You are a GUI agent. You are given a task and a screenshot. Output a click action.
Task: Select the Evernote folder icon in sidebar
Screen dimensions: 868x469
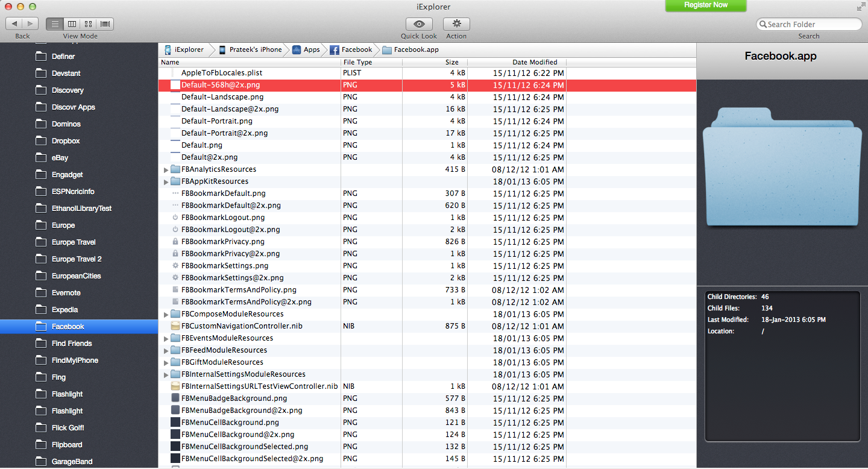[x=41, y=293]
